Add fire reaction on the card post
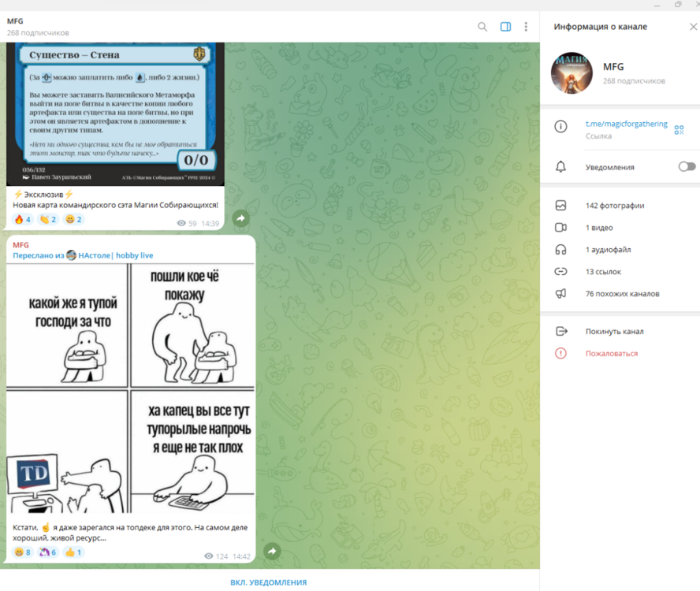Viewport: 700px width, 591px height. 23,219
